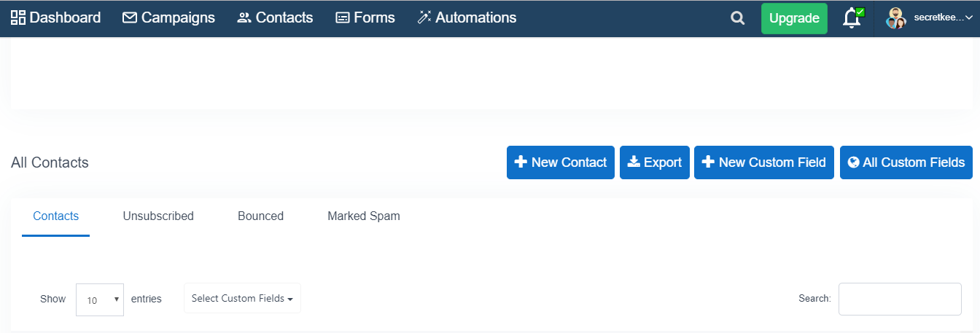
Task: Click the Automations magic wand icon
Action: click(424, 17)
